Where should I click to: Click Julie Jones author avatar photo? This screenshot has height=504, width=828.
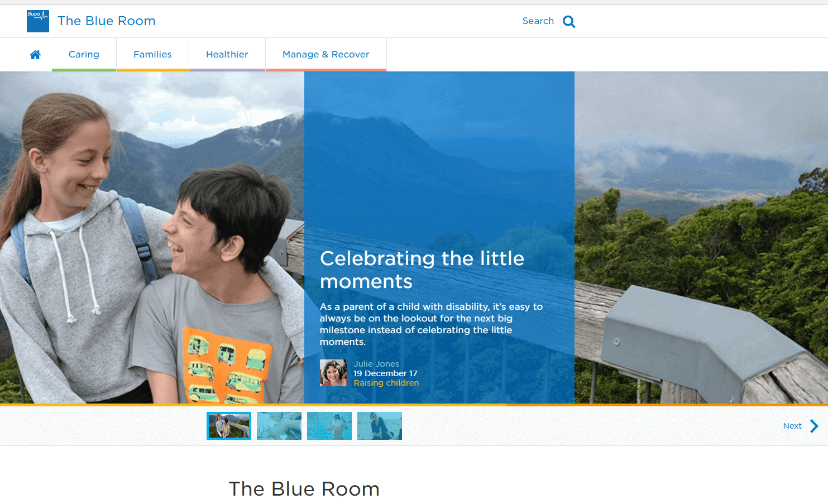pos(333,373)
